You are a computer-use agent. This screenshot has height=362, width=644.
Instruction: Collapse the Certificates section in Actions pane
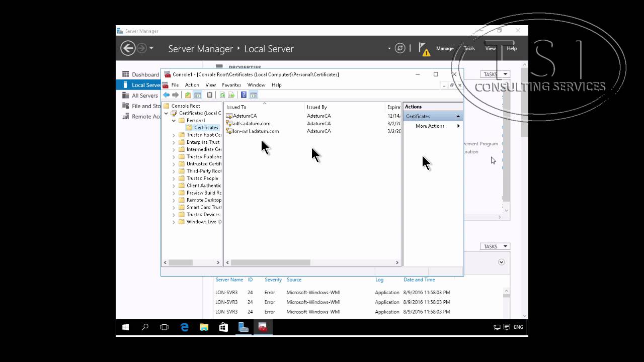[x=458, y=116]
